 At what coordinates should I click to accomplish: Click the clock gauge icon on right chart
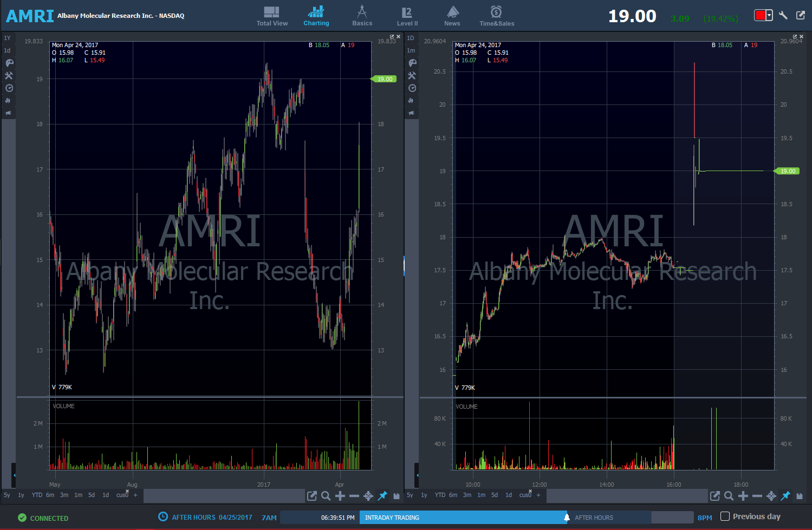[412, 88]
